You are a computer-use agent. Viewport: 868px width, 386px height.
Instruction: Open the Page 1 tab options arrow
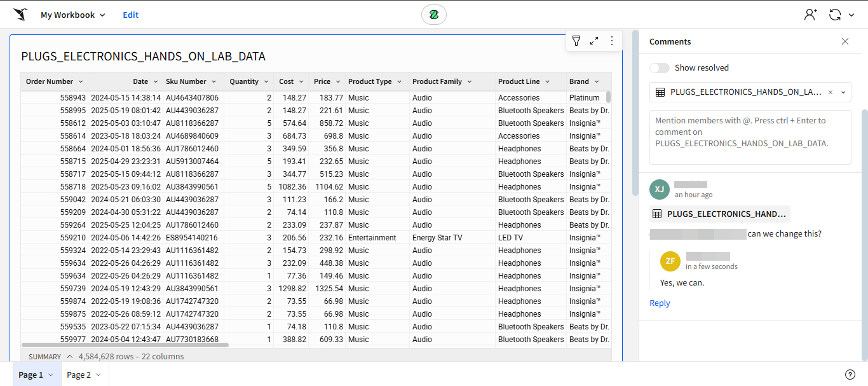pos(51,375)
